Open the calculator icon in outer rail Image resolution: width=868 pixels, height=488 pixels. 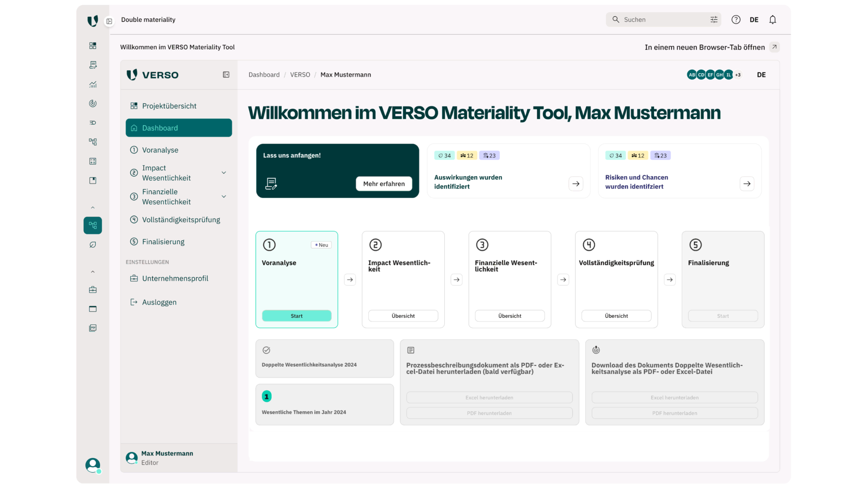click(x=93, y=161)
